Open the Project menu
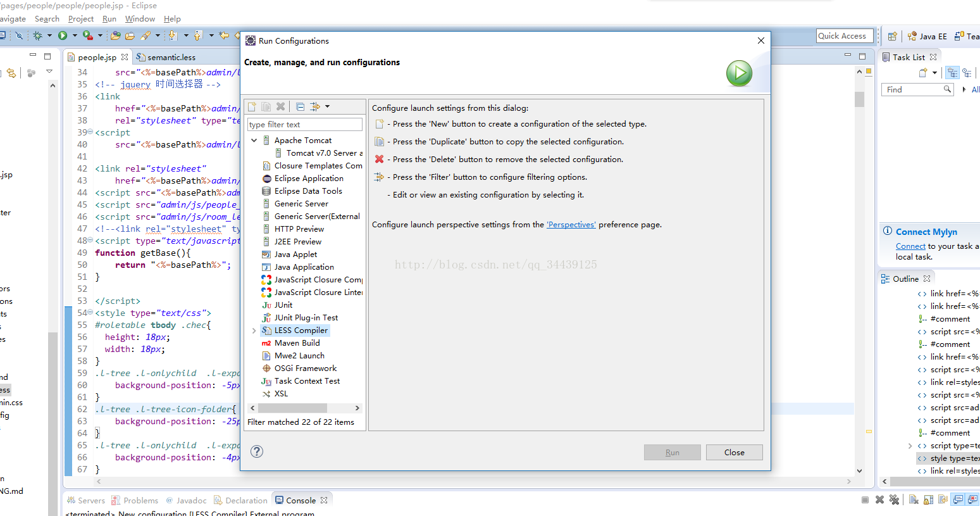This screenshot has height=516, width=980. click(x=81, y=19)
